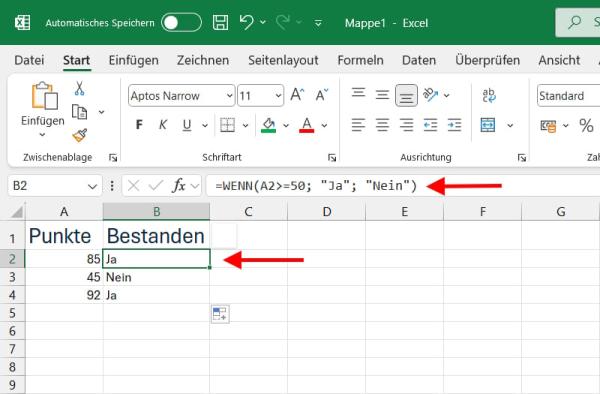
Task: Click the Save disk icon
Action: [x=220, y=23]
